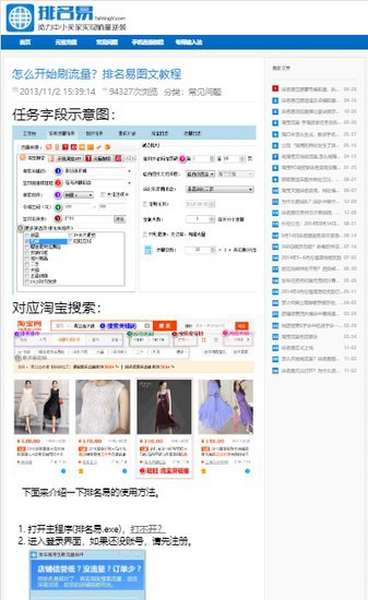Click the purple numbered circle beside the sort dropdown

[x=58, y=195]
